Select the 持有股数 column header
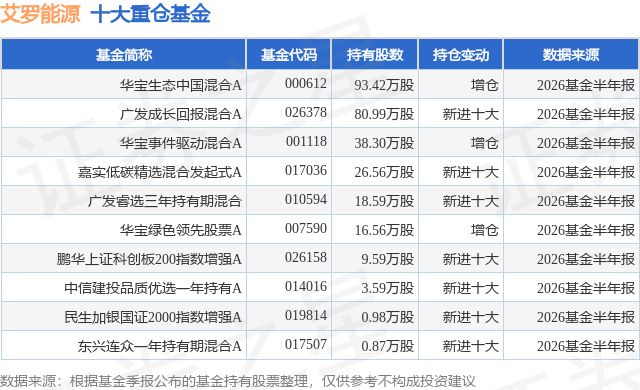Screen dimensions: 640x390 (x=375, y=55)
